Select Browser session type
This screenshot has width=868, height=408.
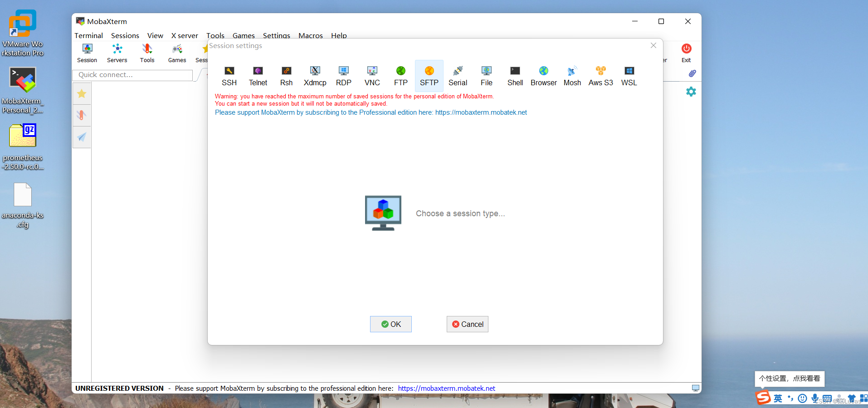click(544, 76)
